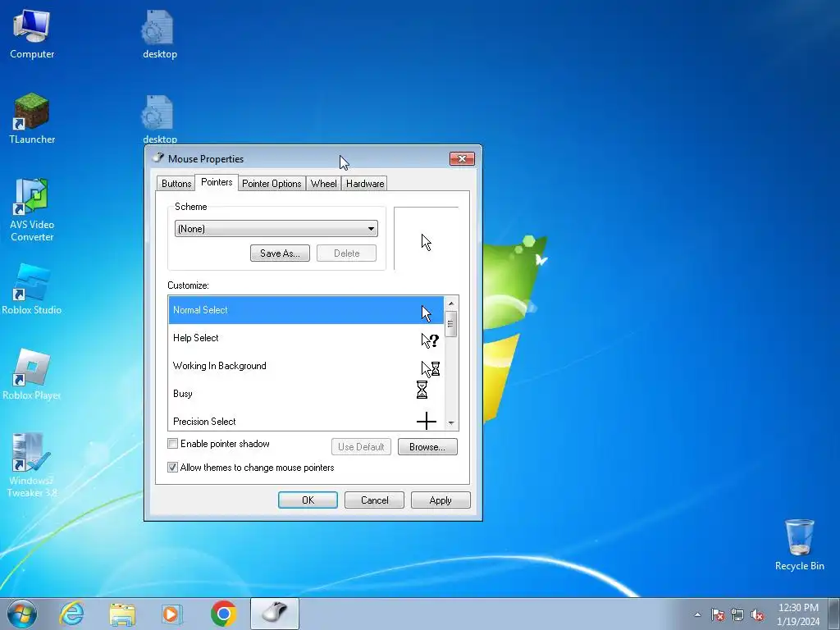Click the Show desktop strip on the taskbar

[x=834, y=614]
